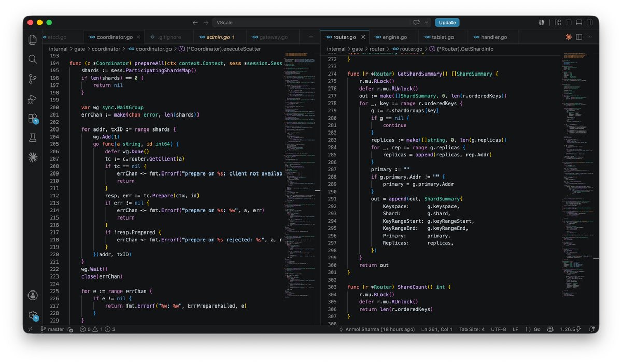Open the Explorer view in activity bar
The image size is (622, 364).
tap(33, 39)
